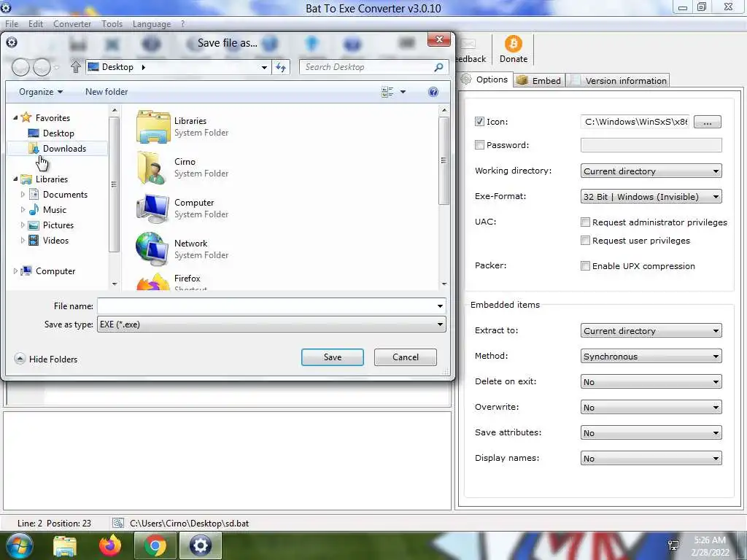Click the icon browse "..." button
The height and width of the screenshot is (560, 747).
tap(708, 122)
